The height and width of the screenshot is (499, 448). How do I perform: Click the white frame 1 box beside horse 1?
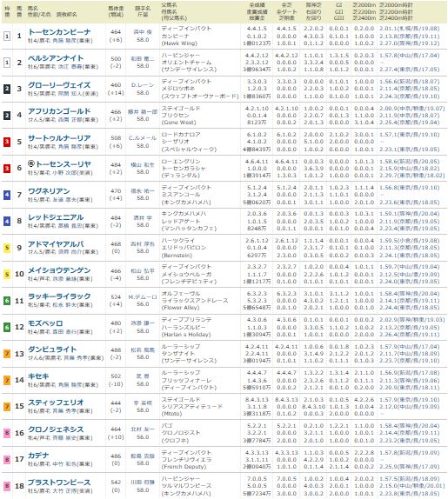click(7, 36)
